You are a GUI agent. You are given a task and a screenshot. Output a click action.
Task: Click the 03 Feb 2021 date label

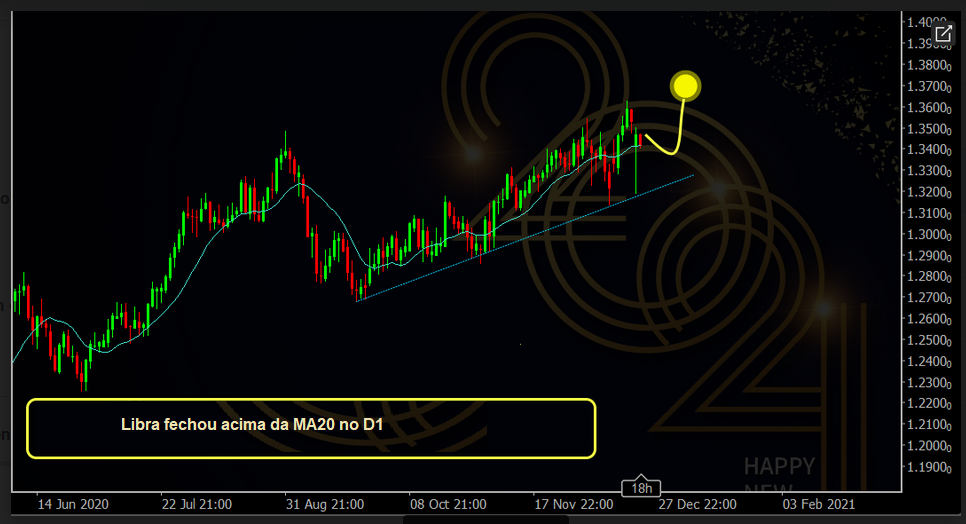(x=820, y=503)
